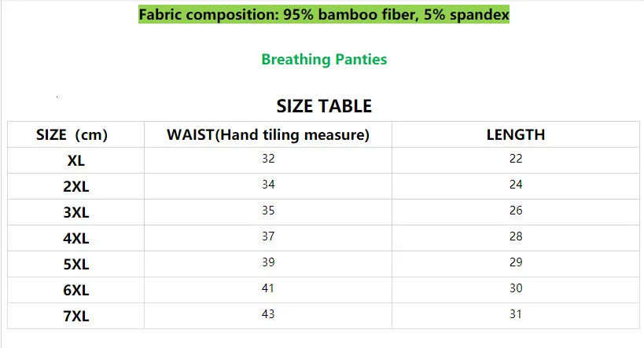Click the green Breathing Panties heading
This screenshot has width=644, height=348.
[324, 60]
